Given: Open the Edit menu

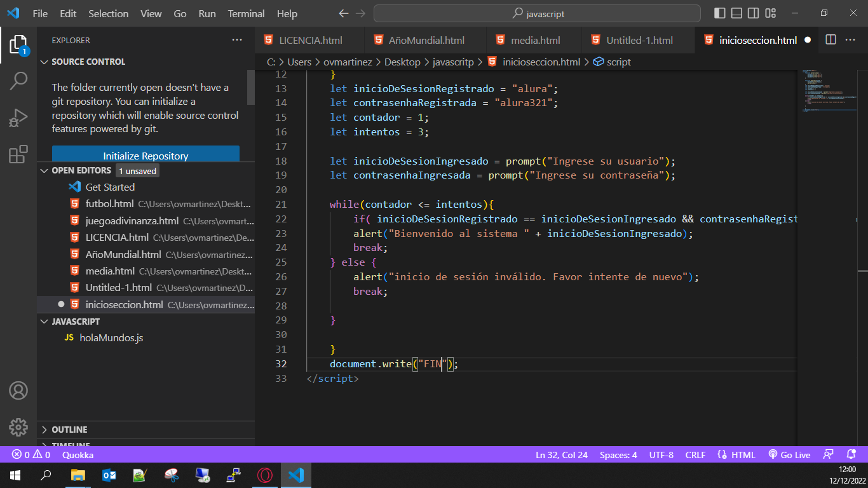Looking at the screenshot, I should pos(68,13).
